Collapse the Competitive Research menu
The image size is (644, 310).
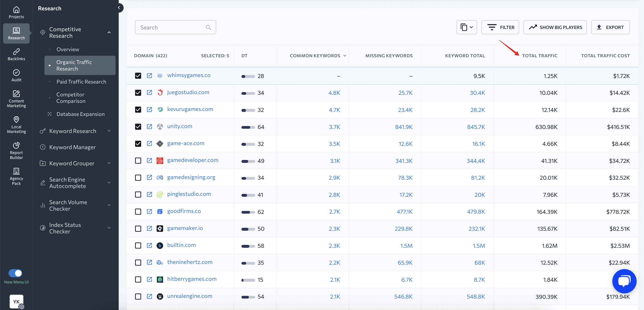pyautogui.click(x=109, y=33)
